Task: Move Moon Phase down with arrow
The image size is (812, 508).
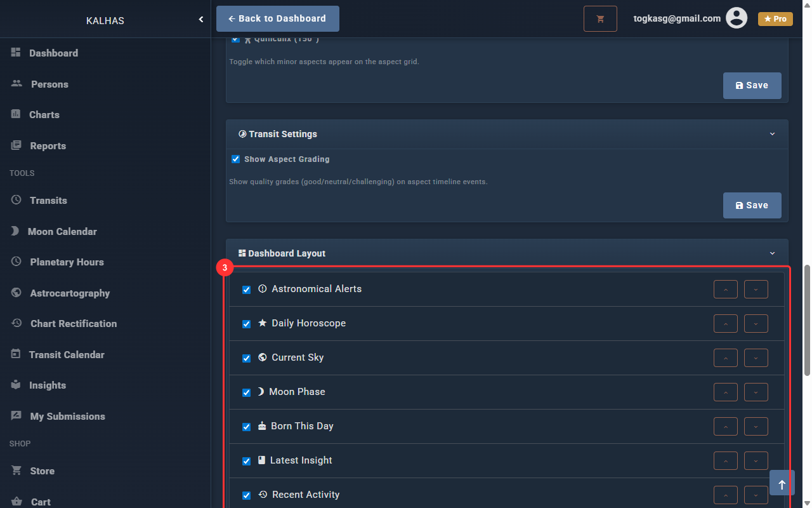Action: coord(756,392)
